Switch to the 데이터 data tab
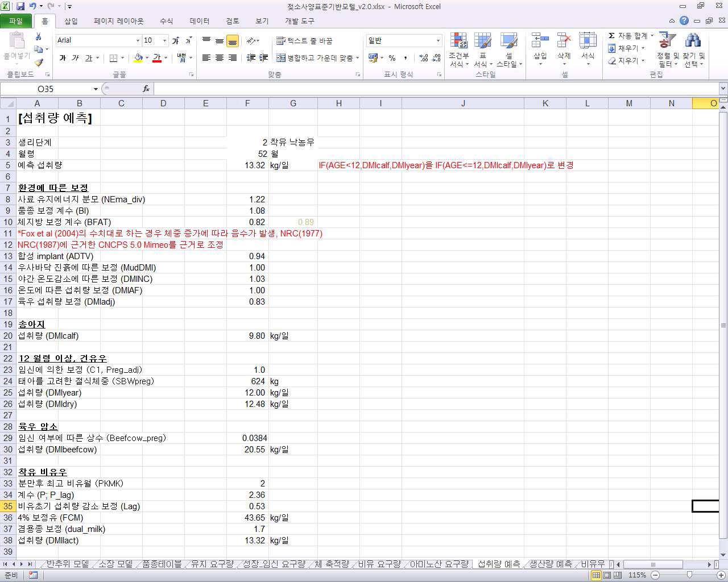The image size is (728, 582). pyautogui.click(x=200, y=21)
